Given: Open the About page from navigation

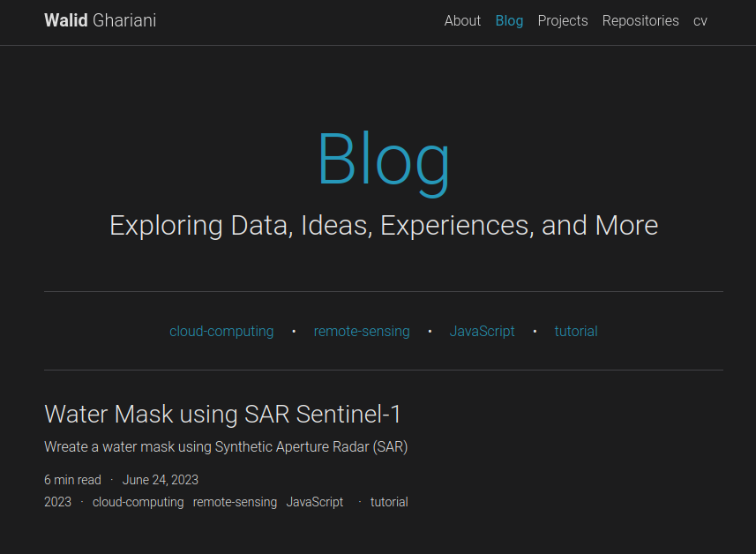Looking at the screenshot, I should (x=462, y=20).
